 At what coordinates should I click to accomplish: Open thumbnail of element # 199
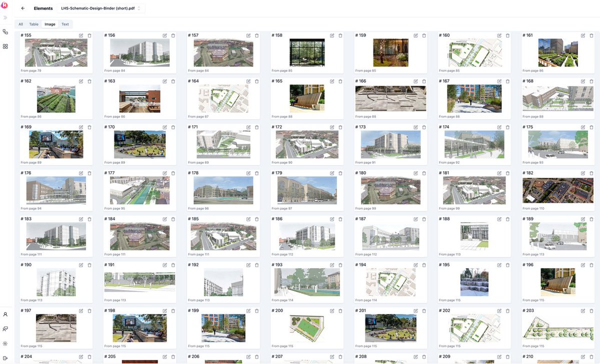[223, 328]
